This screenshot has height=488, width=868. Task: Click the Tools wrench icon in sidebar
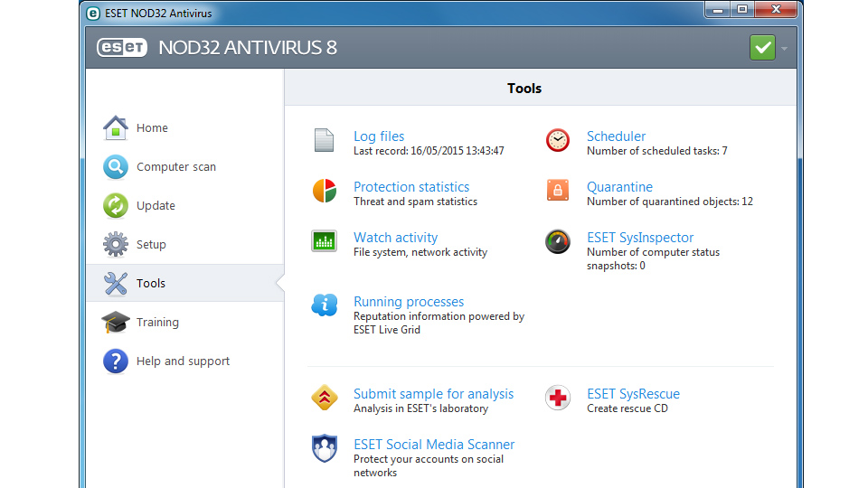[115, 283]
